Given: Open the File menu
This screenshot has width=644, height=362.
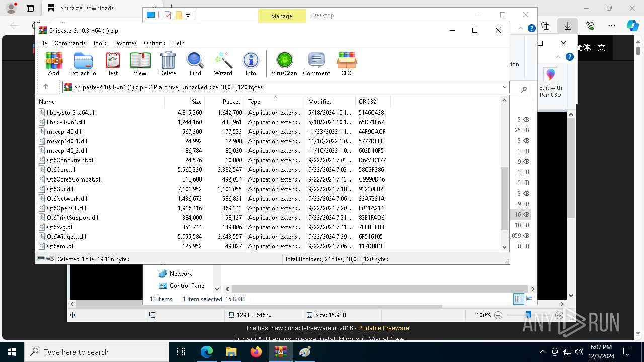Looking at the screenshot, I should click(43, 43).
